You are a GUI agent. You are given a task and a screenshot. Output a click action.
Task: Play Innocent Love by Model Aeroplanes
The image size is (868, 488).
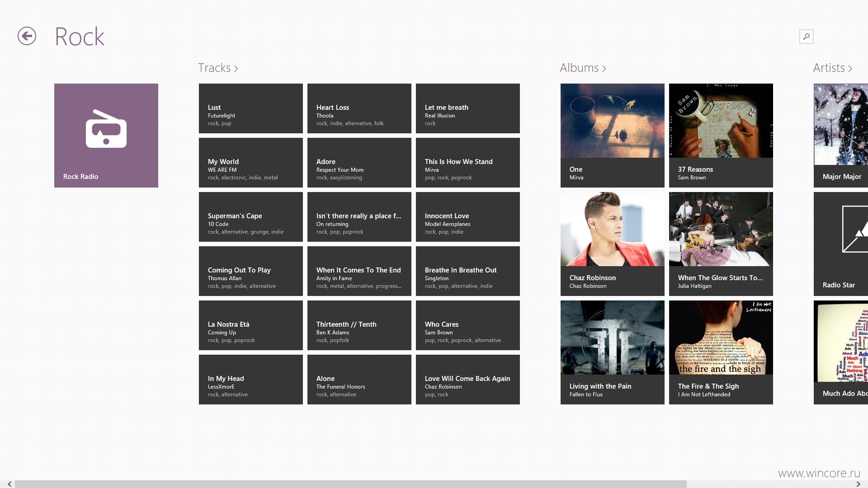[468, 217]
